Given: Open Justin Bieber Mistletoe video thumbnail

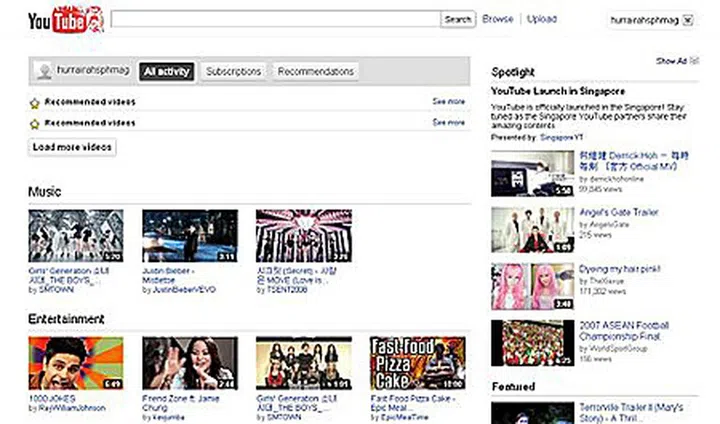Looking at the screenshot, I should (x=190, y=236).
